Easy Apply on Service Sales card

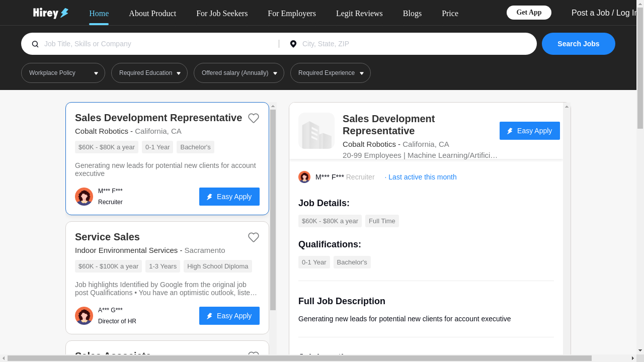[229, 316]
